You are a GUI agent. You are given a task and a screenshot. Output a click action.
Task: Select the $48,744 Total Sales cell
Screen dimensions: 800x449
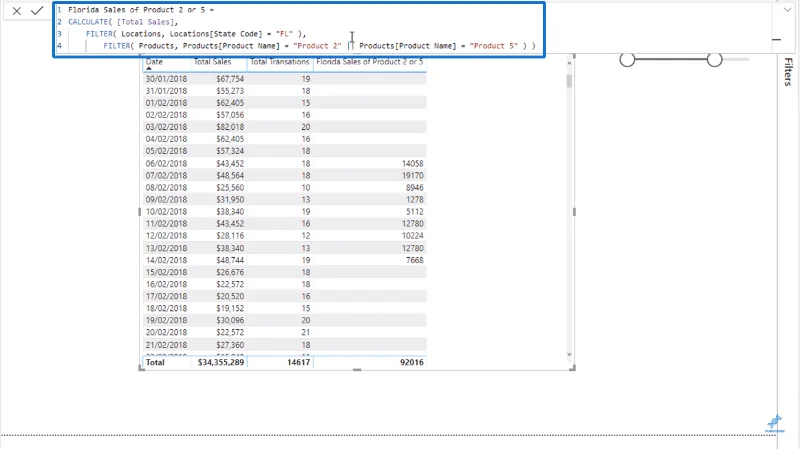click(x=230, y=260)
